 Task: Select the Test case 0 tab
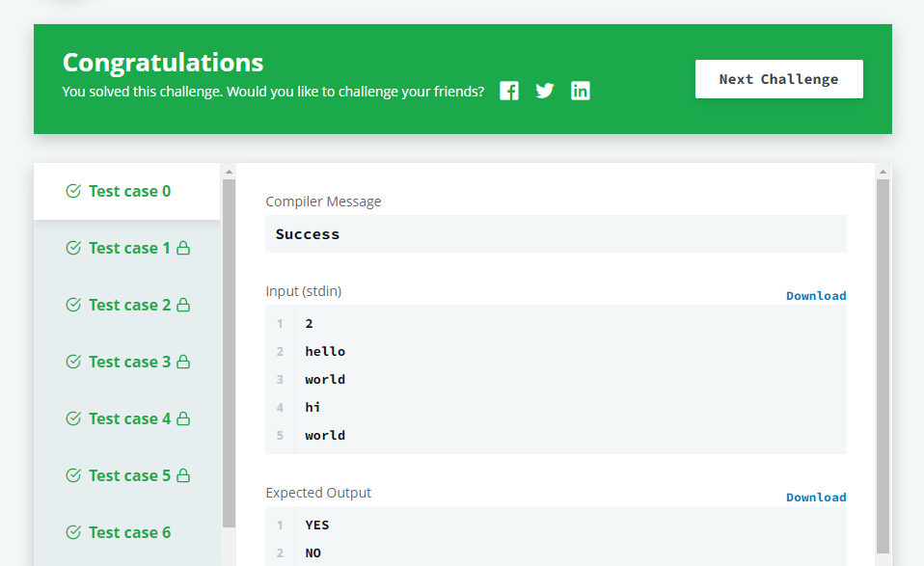tap(126, 192)
